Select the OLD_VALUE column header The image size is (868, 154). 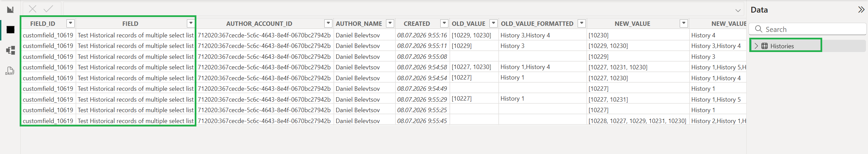pyautogui.click(x=468, y=23)
